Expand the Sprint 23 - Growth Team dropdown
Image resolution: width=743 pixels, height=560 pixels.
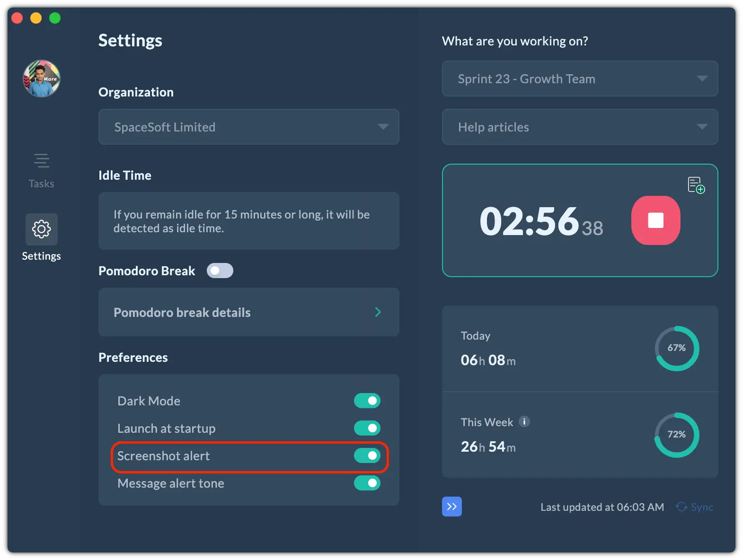(x=580, y=79)
